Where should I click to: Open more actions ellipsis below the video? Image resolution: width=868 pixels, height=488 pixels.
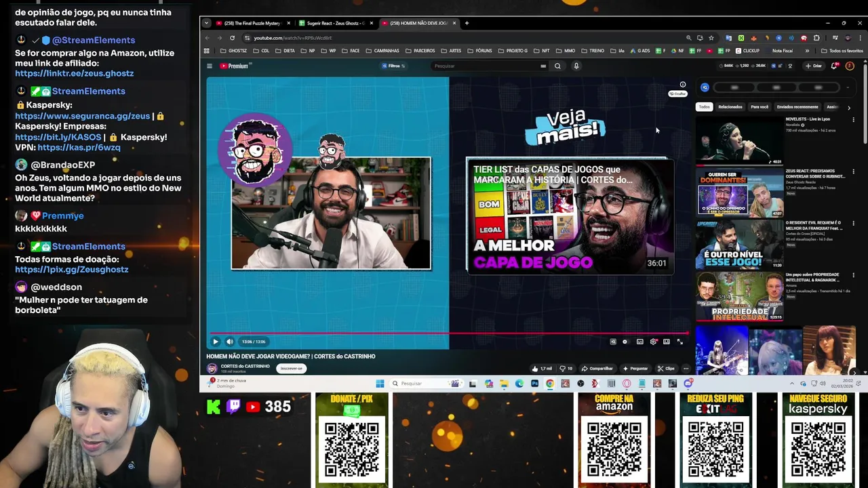686,369
